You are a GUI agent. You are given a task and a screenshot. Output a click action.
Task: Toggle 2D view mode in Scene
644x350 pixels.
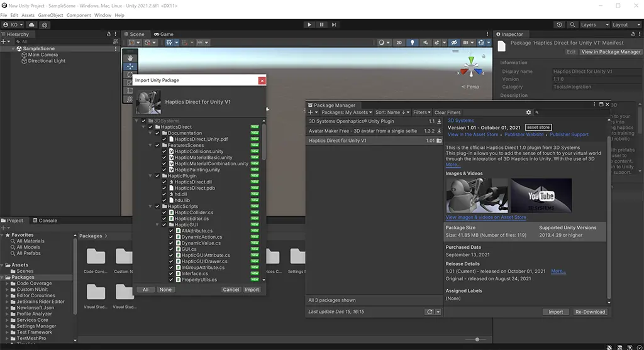click(x=399, y=43)
